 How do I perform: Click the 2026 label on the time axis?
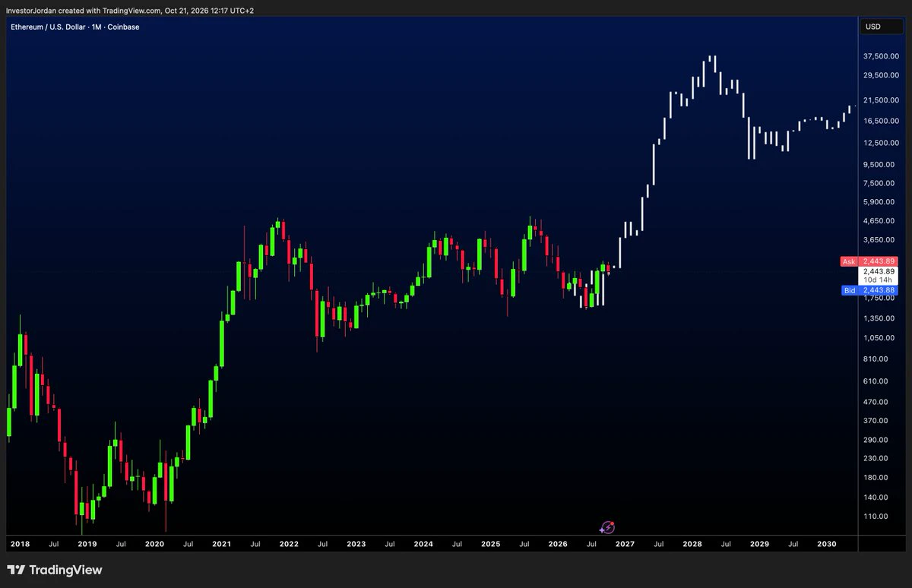[558, 545]
